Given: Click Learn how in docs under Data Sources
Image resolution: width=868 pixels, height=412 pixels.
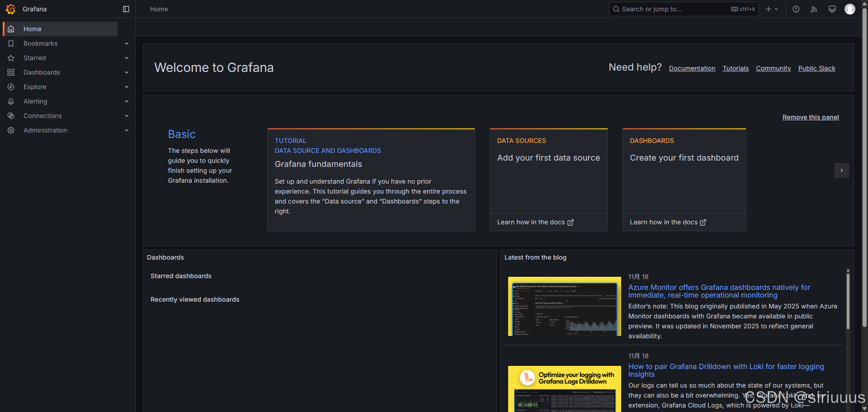Looking at the screenshot, I should point(535,222).
